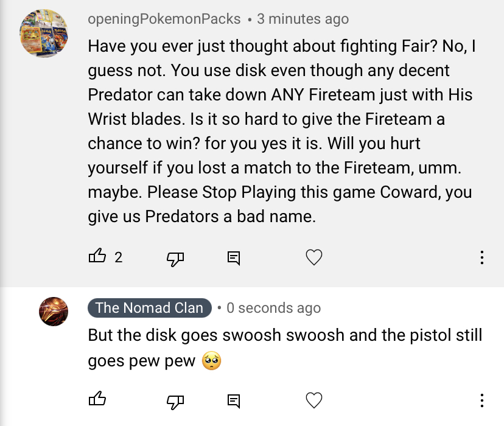The width and height of the screenshot is (504, 426).
Task: Reply to The Nomad Clan comment
Action: click(234, 400)
